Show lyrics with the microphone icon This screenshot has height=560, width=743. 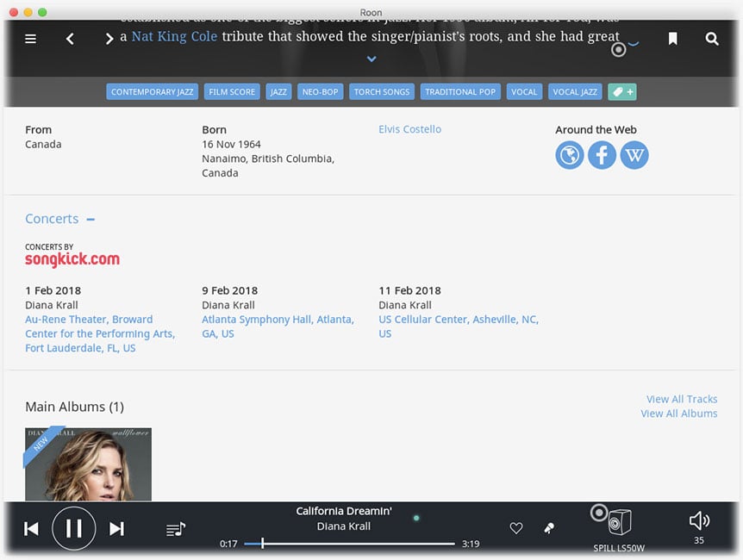coord(549,528)
